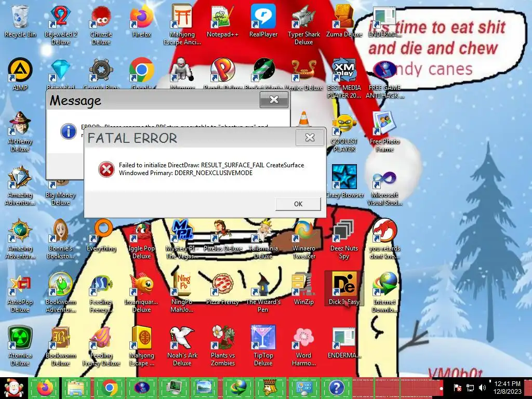Image resolution: width=532 pixels, height=399 pixels.
Task: Open the Crazy Browser shortcut
Action: click(344, 181)
